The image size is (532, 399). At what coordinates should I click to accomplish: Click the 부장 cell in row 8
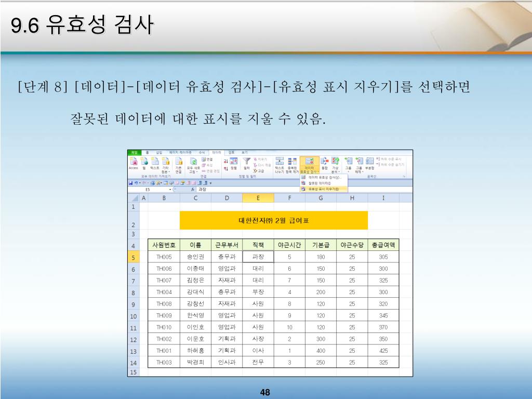coord(258,292)
